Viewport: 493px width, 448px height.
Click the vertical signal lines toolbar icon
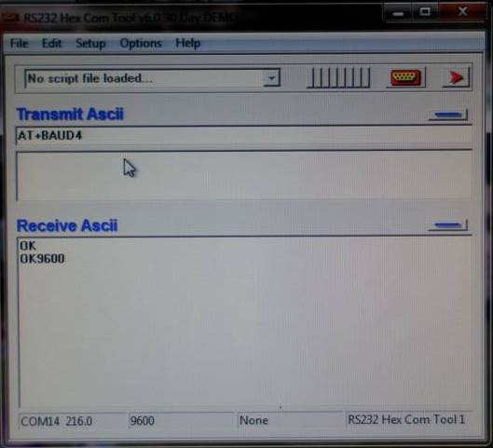338,77
